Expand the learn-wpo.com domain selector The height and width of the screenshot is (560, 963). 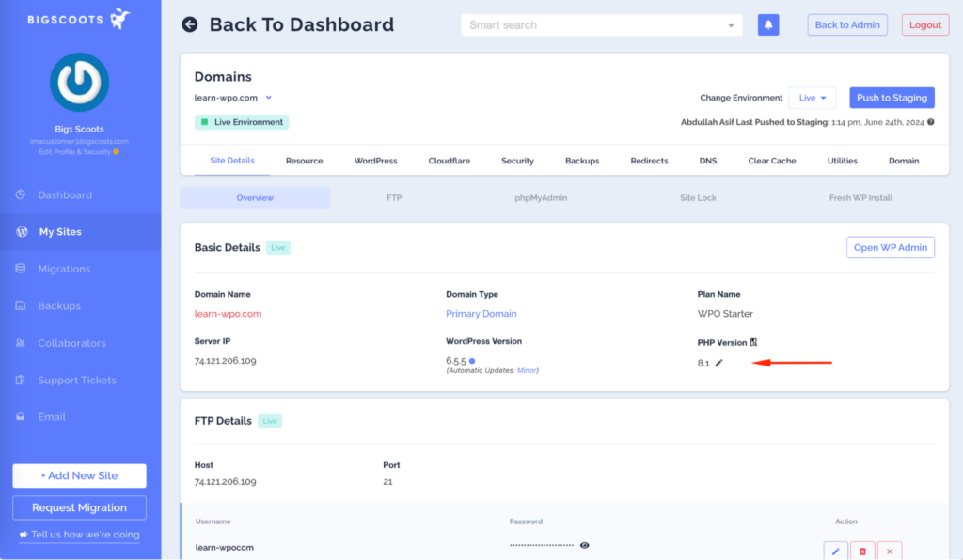click(268, 98)
